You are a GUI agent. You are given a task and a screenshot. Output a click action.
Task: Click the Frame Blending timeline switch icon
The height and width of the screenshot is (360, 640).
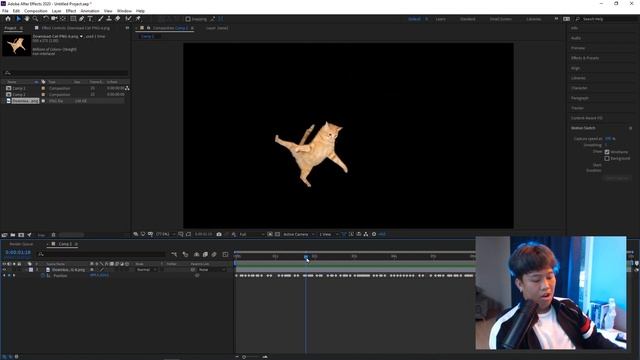coord(205,254)
